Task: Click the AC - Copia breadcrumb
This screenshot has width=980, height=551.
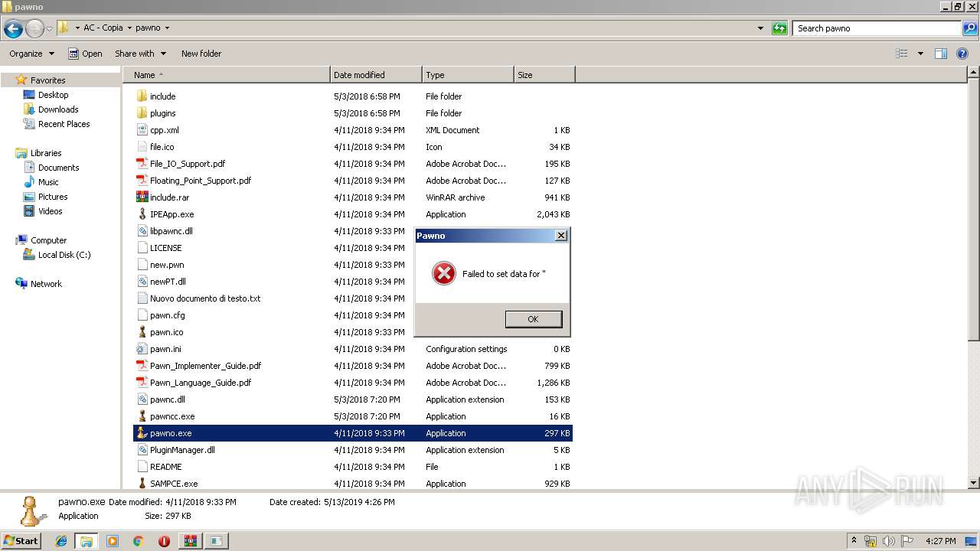Action: click(103, 28)
